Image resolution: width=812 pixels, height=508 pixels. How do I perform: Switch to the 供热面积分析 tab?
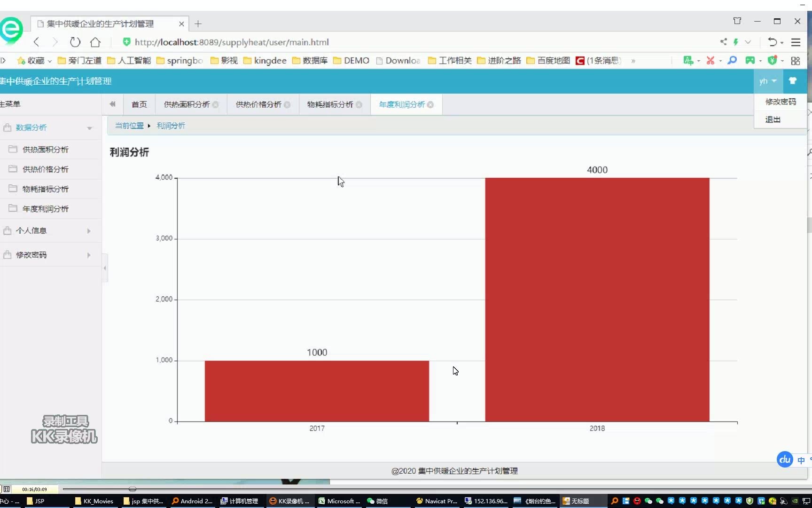click(187, 104)
